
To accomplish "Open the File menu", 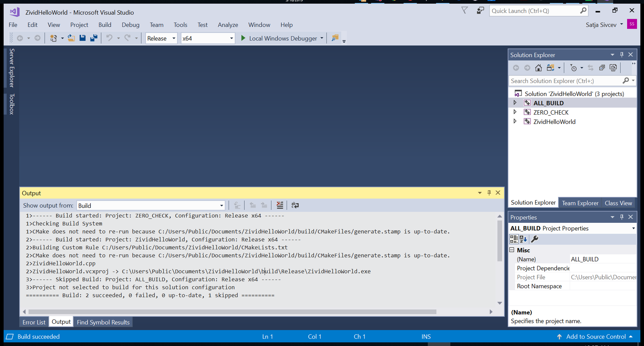I will (x=13, y=25).
